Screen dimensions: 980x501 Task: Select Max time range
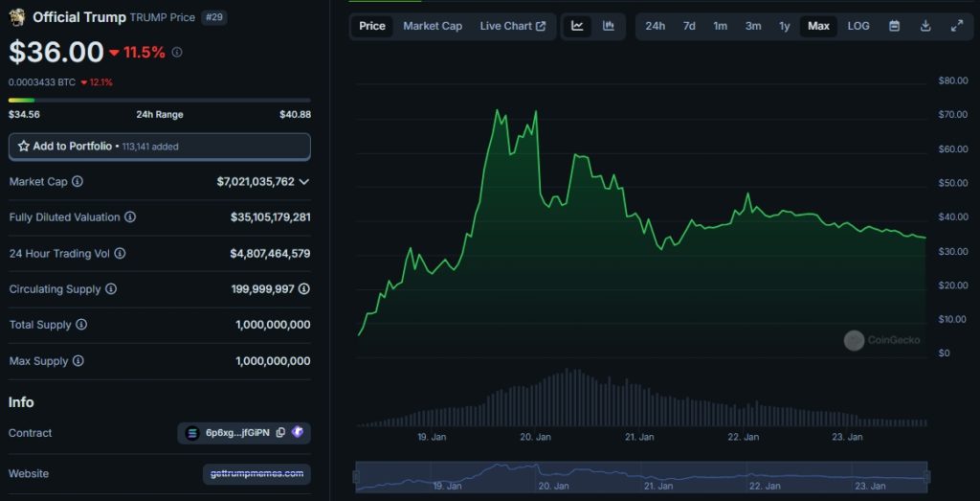818,26
